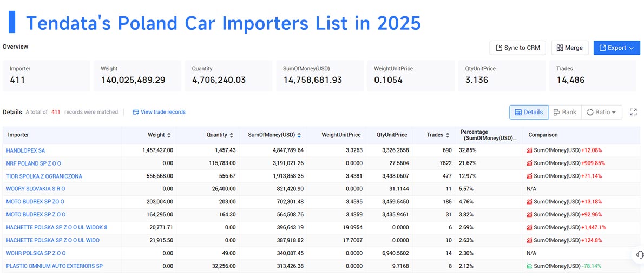This screenshot has width=644, height=276.
Task: Click the Sync to CRM icon
Action: (499, 48)
